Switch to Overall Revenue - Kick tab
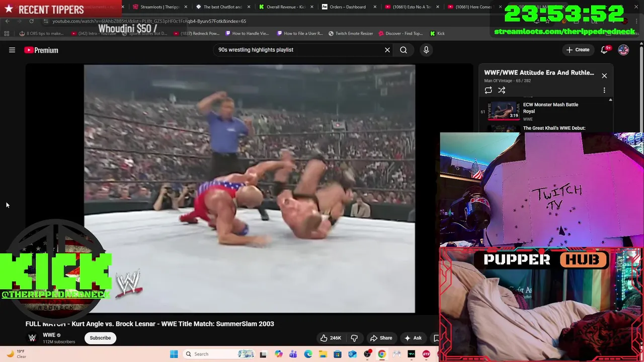 pos(285,7)
